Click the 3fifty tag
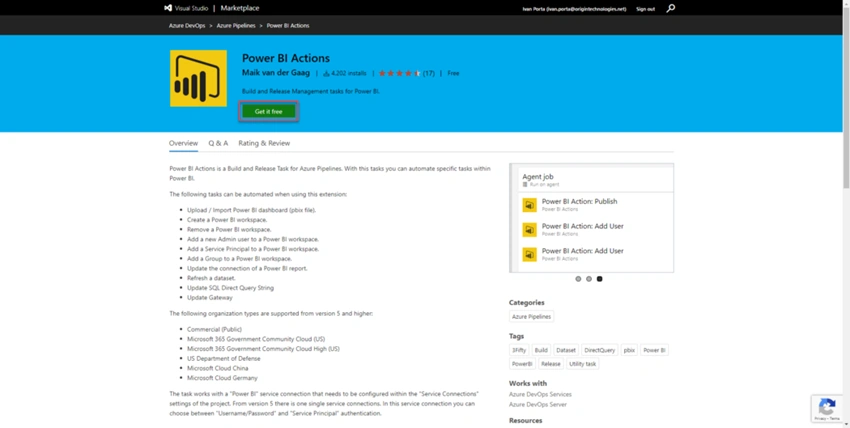Viewport: 850px width, 428px height. pyautogui.click(x=519, y=351)
